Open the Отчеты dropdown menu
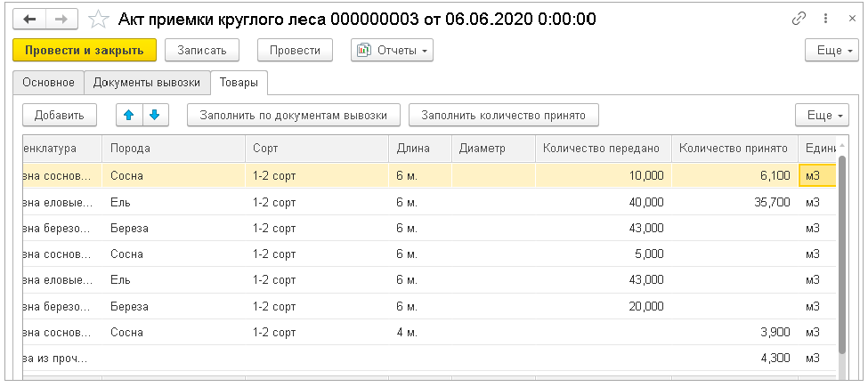Image resolution: width=868 pixels, height=387 pixels. [393, 51]
